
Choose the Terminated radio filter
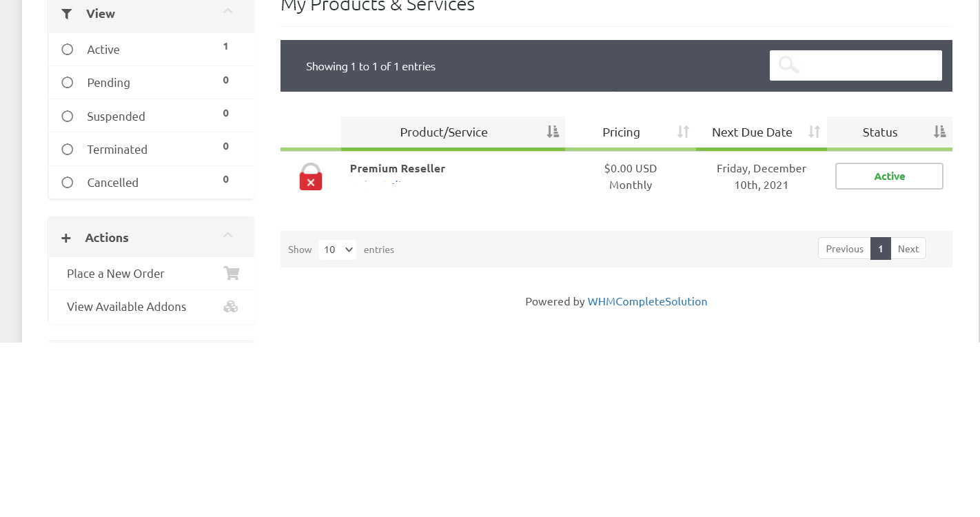(x=68, y=150)
